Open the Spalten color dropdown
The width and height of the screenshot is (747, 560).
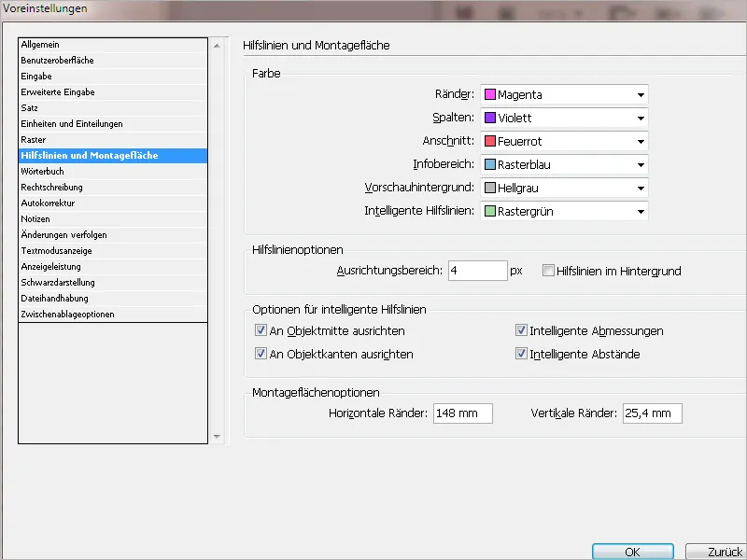(x=565, y=119)
